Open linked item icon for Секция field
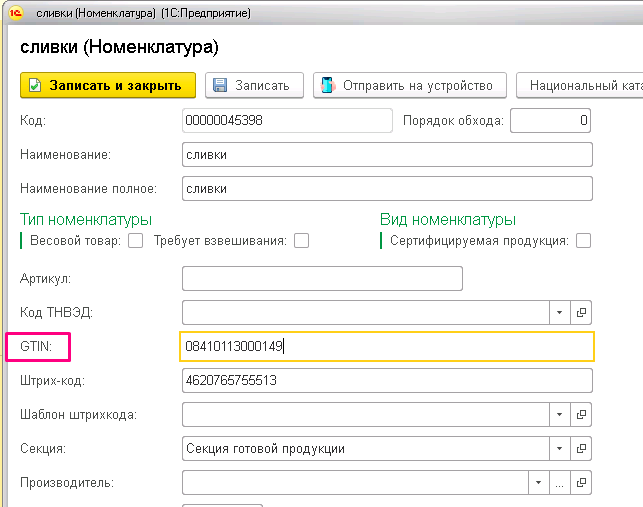The height and width of the screenshot is (507, 643). pos(581,448)
